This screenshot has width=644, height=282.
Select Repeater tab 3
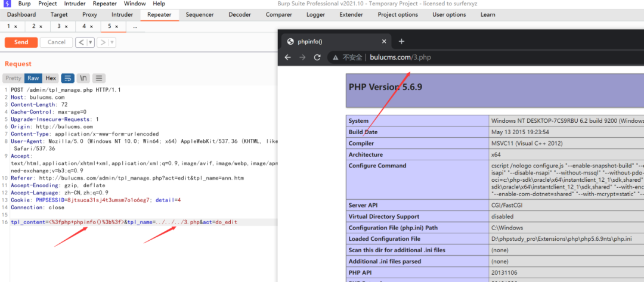click(59, 26)
